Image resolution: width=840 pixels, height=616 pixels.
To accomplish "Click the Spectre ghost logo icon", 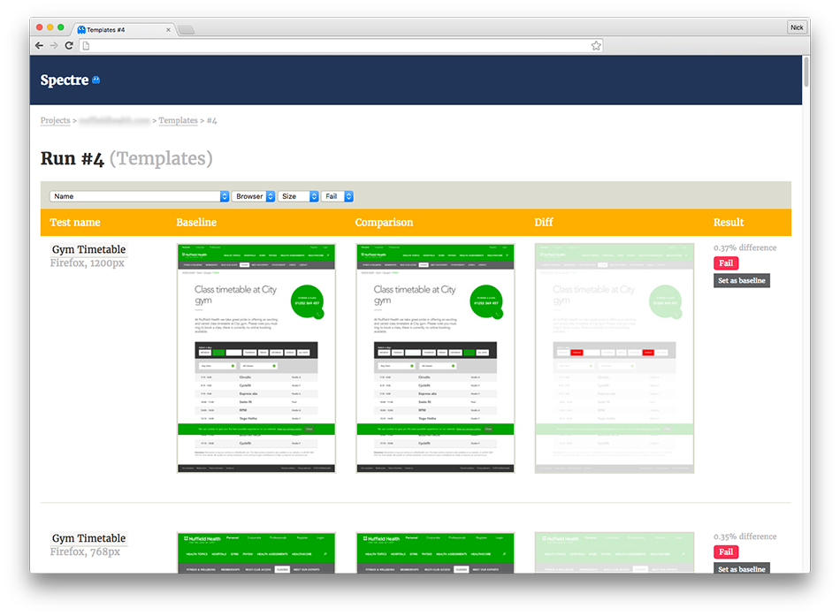I will pos(95,80).
